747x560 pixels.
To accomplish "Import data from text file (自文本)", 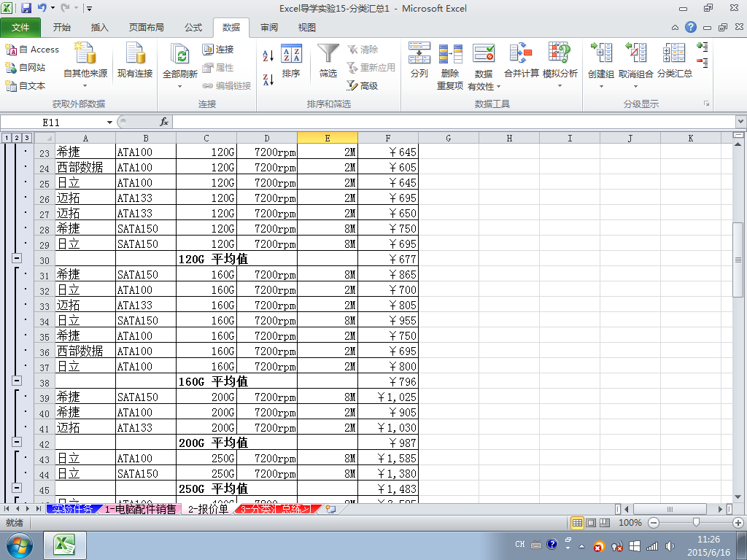I will click(26, 86).
